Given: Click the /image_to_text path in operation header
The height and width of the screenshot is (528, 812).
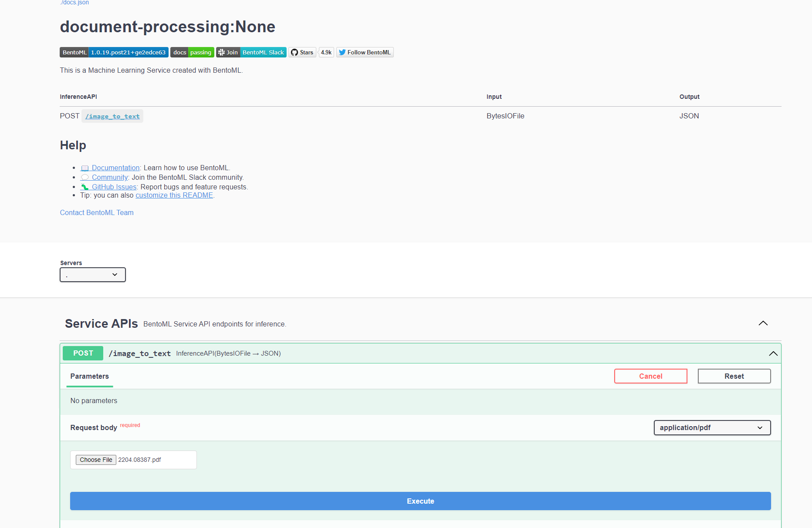Looking at the screenshot, I should [x=139, y=353].
